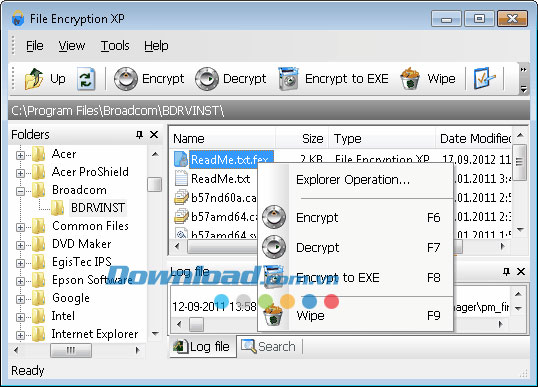Click the Intel folder icon
The height and width of the screenshot is (387, 538).
click(38, 316)
